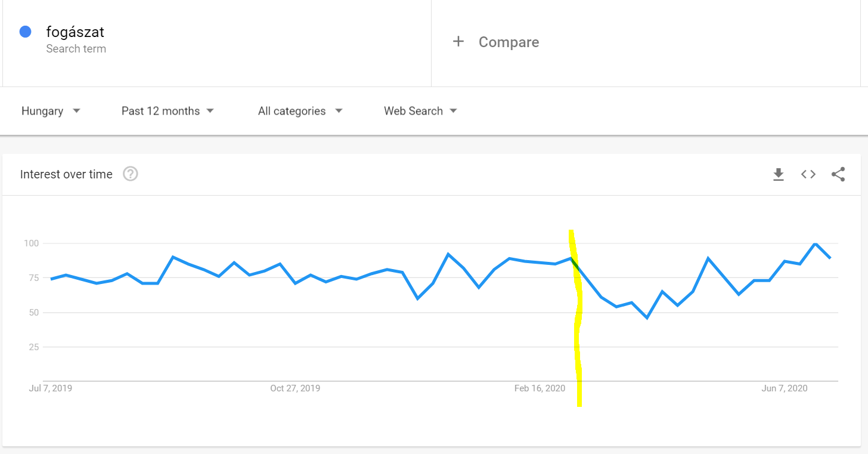
Task: Click the blue dot beside fogászat
Action: (25, 32)
